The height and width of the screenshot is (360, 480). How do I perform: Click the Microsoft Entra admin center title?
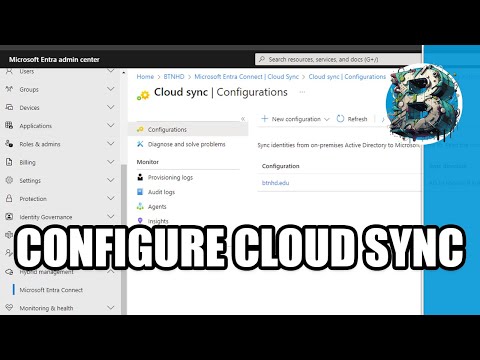(54, 60)
